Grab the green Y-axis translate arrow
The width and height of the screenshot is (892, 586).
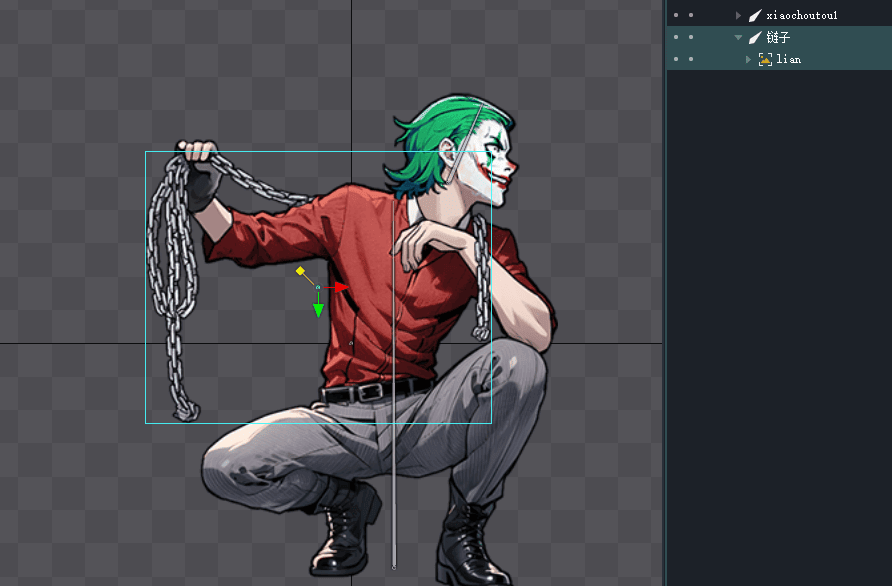318,309
